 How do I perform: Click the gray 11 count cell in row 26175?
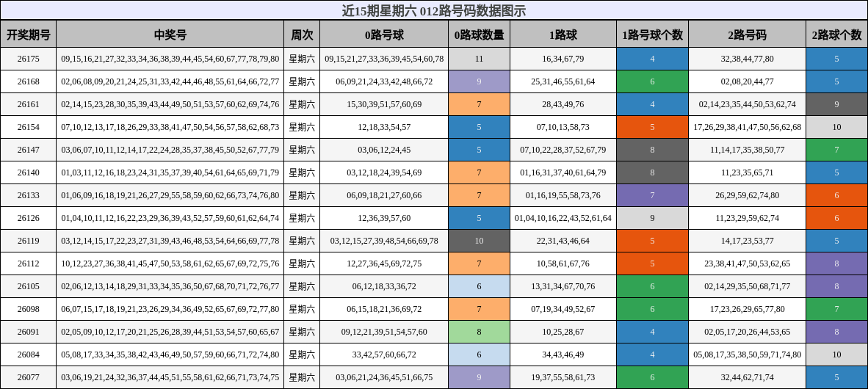[x=479, y=59]
